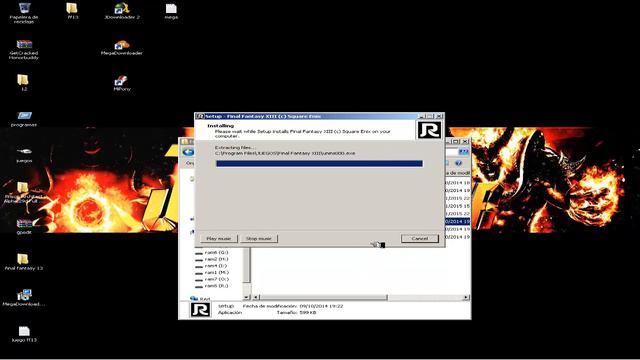
Task: Select drive ram2 (H:) in Explorer tree
Action: pyautogui.click(x=211, y=259)
